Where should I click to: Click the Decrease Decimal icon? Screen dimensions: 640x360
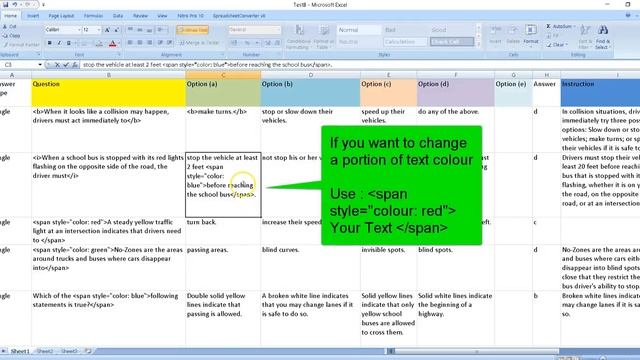pos(277,43)
